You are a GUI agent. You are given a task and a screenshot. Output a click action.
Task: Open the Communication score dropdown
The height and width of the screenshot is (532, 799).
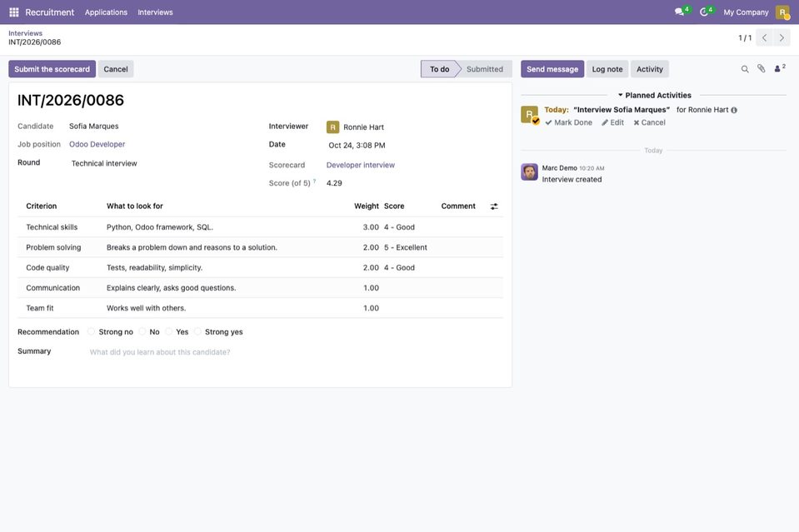410,288
